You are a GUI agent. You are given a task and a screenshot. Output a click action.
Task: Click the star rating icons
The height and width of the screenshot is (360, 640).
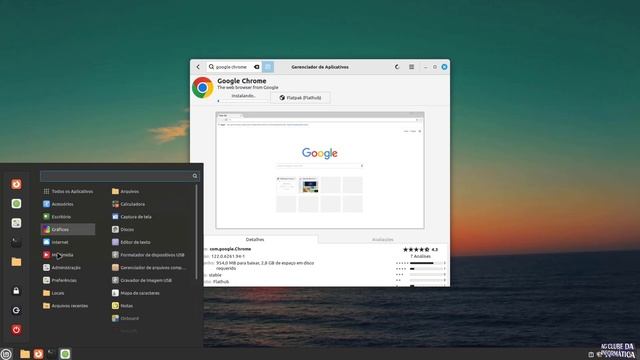416,249
